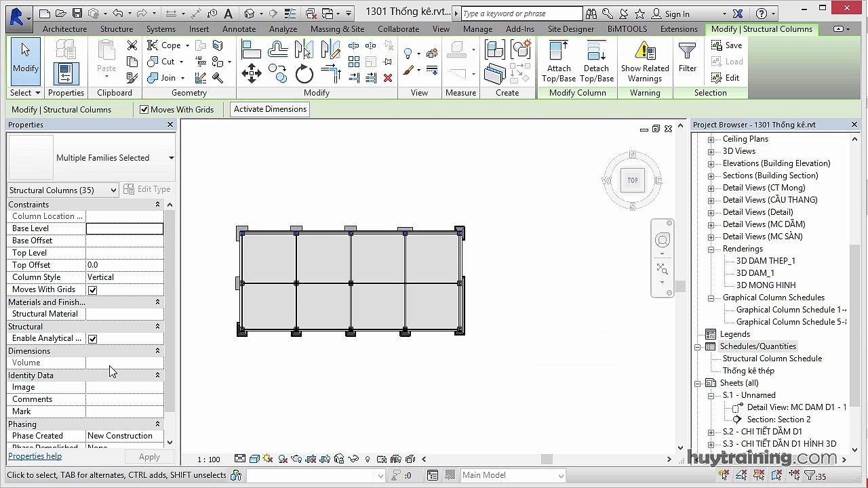Click the selection filter count funnel in status bar
The image size is (868, 488).
coord(814,476)
